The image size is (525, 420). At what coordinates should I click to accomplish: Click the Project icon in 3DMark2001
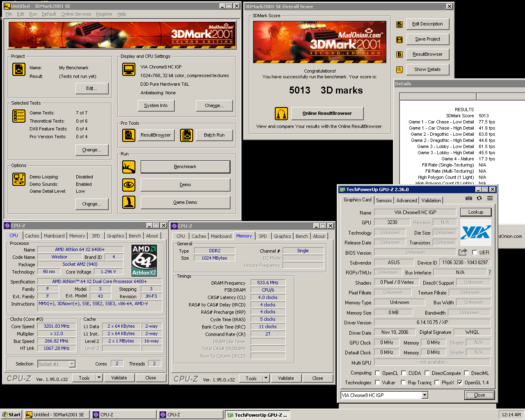pos(19,69)
